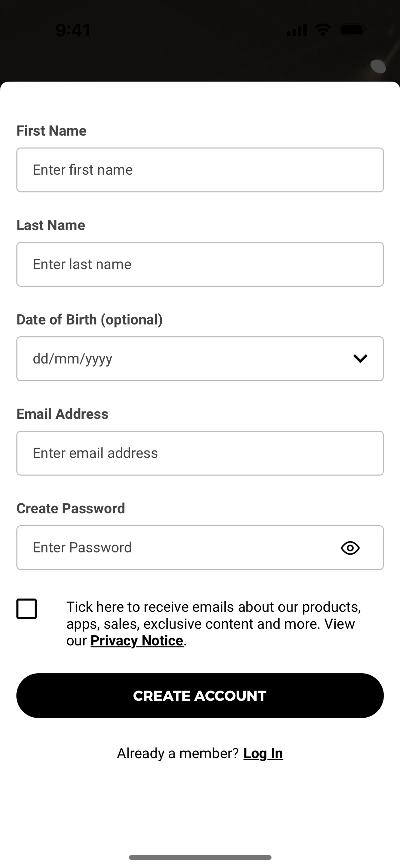Open the Privacy Notice link

pos(137,640)
